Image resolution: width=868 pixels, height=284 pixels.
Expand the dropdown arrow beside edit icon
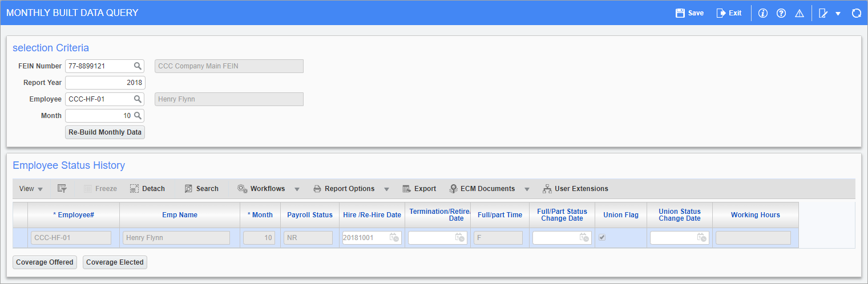(838, 14)
